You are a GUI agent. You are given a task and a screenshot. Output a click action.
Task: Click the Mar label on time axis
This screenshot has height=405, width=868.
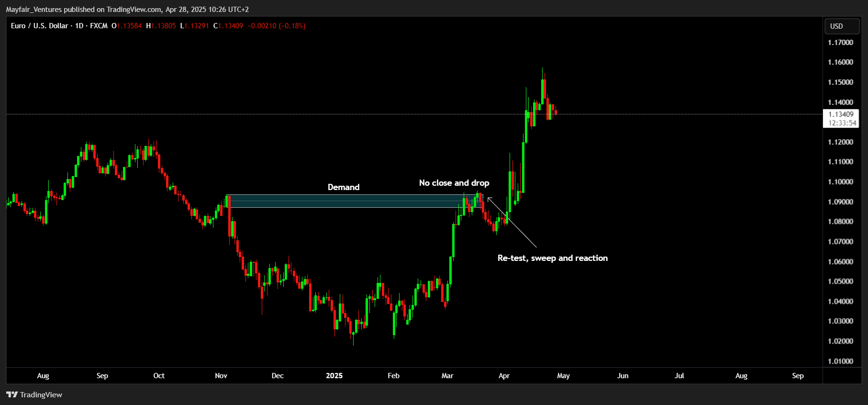click(x=447, y=376)
